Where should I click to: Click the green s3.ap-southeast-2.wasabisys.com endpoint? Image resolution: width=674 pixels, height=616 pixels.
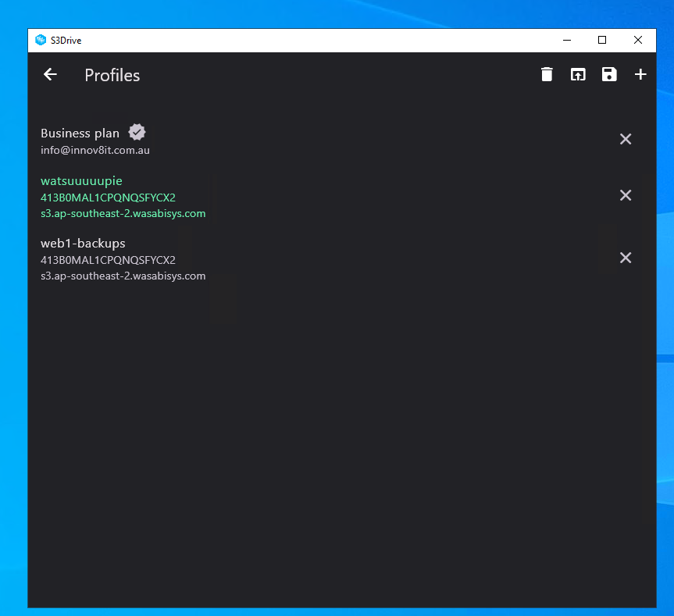pyautogui.click(x=123, y=213)
